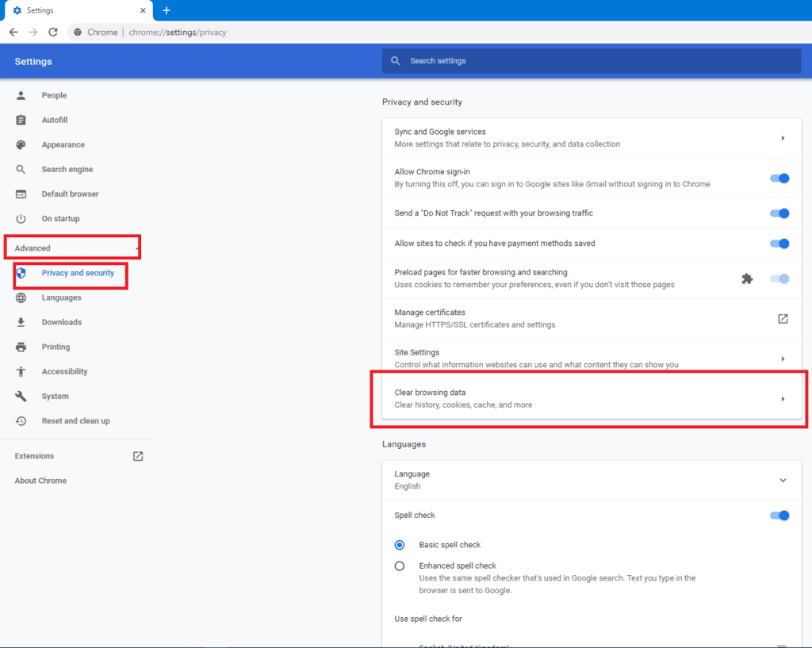Open the Downloads settings section

click(62, 322)
